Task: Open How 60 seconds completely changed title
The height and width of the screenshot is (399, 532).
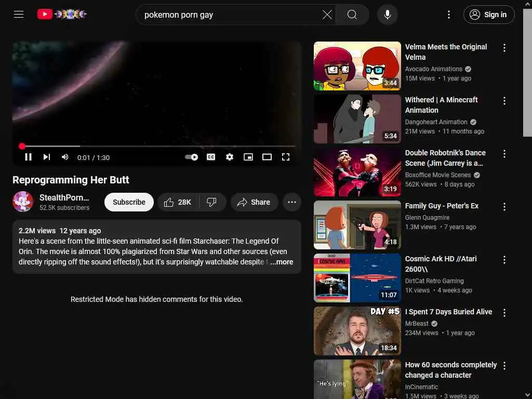Action: tap(450, 370)
